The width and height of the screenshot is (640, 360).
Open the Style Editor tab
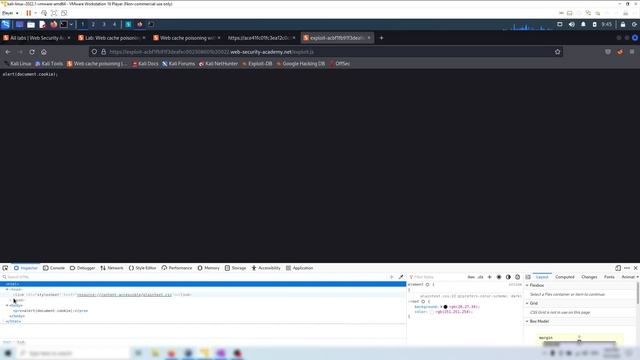click(x=142, y=268)
